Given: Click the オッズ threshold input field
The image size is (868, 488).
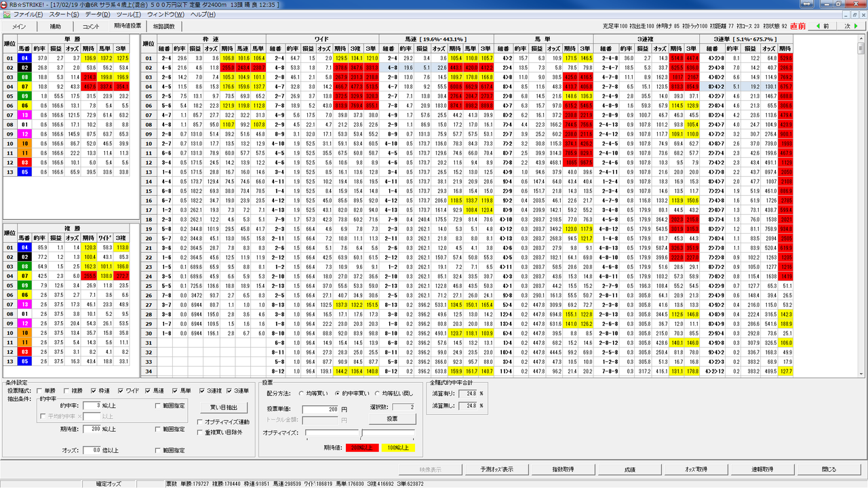Looking at the screenshot, I should click(92, 450).
